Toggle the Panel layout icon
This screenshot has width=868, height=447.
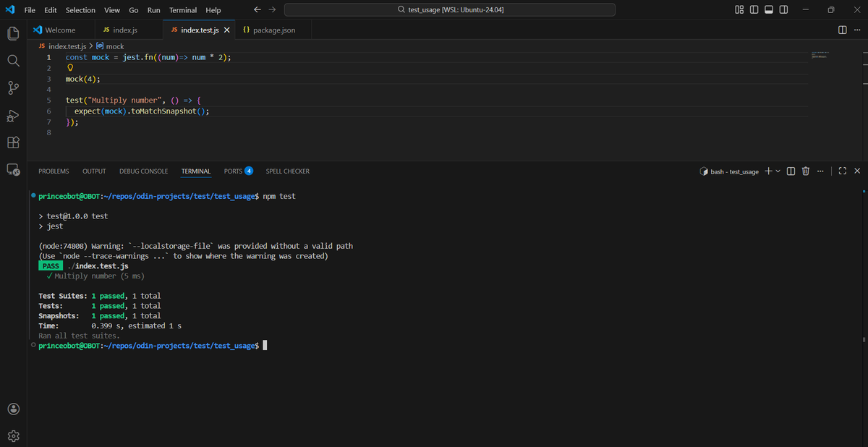click(770, 9)
